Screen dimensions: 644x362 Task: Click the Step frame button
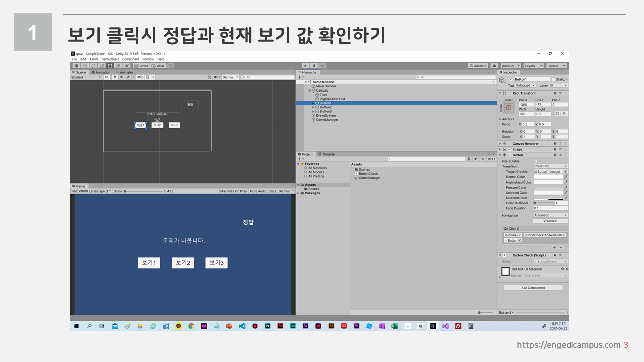click(322, 66)
